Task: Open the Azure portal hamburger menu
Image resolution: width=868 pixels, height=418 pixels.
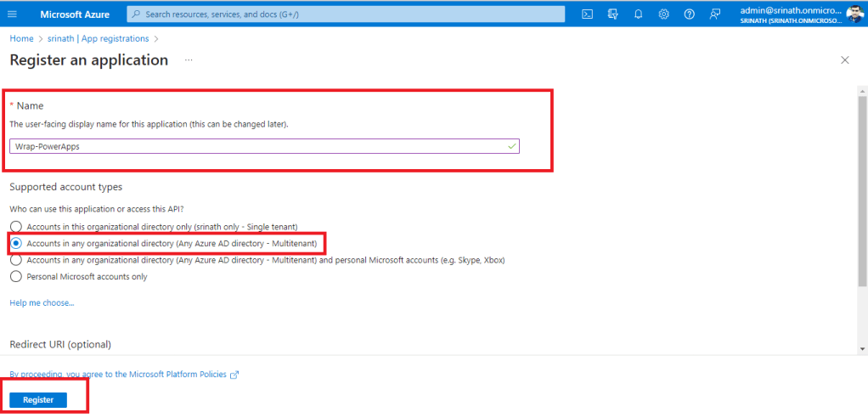Action: click(x=12, y=14)
